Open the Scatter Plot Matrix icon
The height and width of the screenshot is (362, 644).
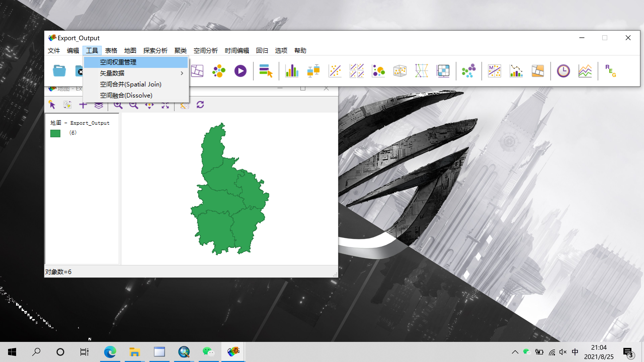pyautogui.click(x=357, y=71)
